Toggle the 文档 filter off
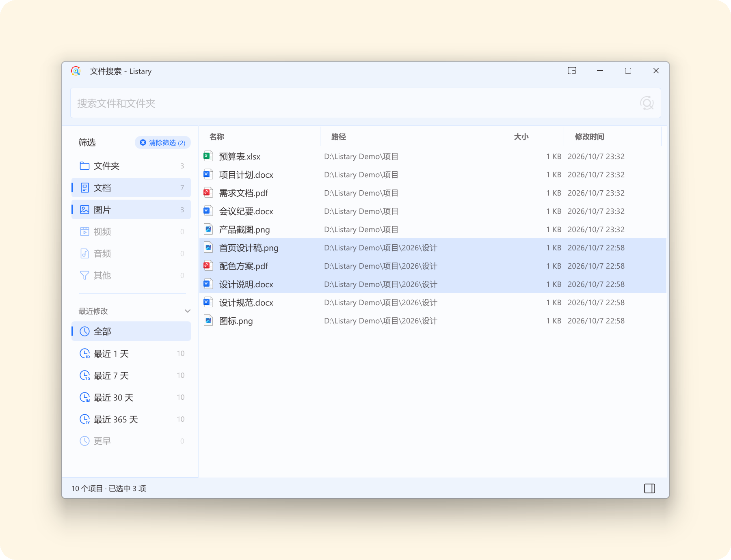The image size is (731, 560). point(131,187)
